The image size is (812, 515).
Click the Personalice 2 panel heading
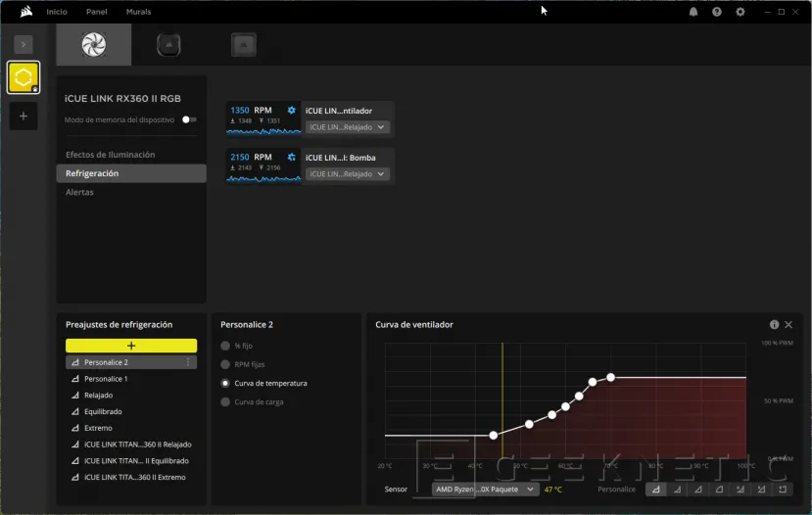click(x=247, y=324)
